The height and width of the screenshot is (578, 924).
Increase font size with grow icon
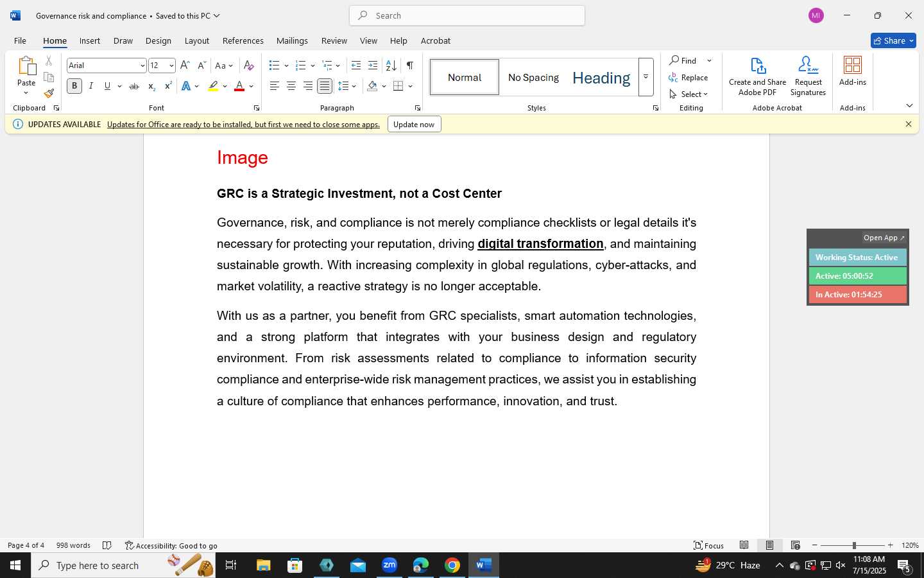pyautogui.click(x=185, y=66)
